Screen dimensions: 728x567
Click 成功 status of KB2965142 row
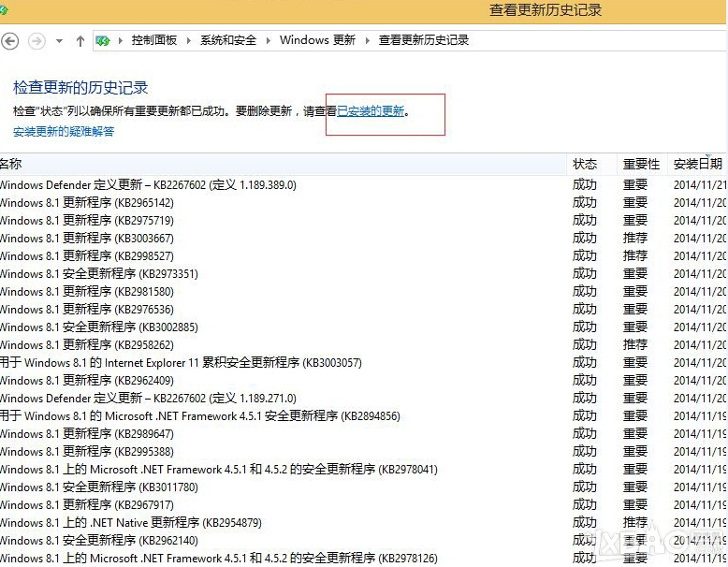coord(585,203)
